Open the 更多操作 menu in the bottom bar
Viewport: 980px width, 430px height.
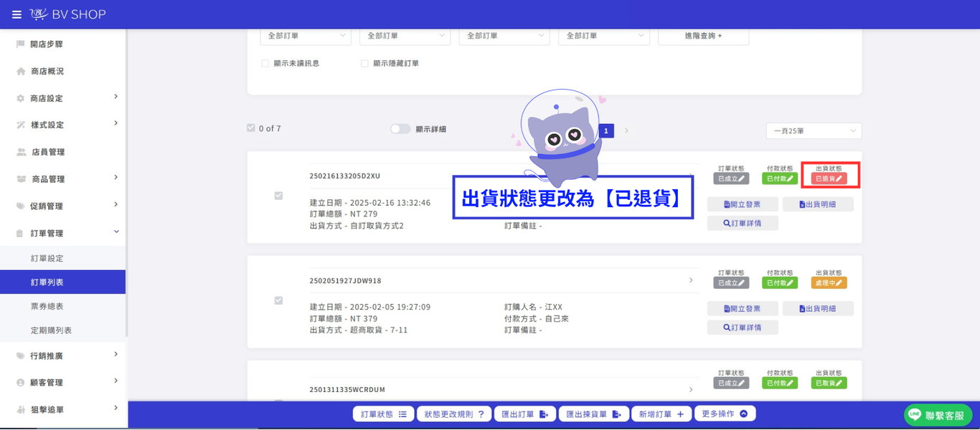pos(725,414)
